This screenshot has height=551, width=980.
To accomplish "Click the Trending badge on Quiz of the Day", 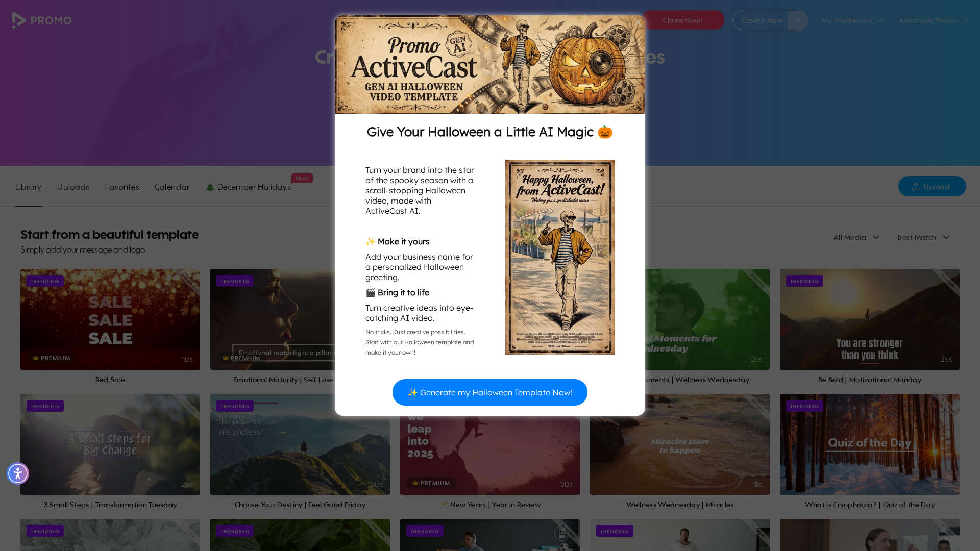I will [804, 406].
